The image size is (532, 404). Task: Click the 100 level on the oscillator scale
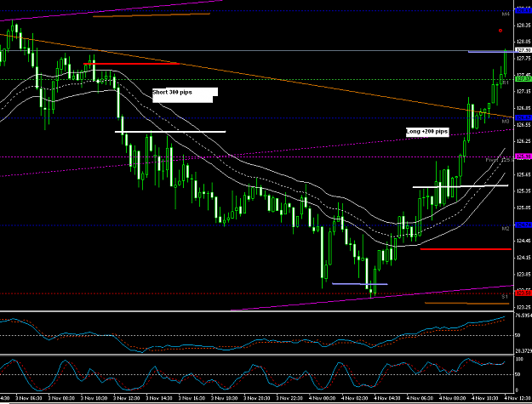(x=519, y=359)
